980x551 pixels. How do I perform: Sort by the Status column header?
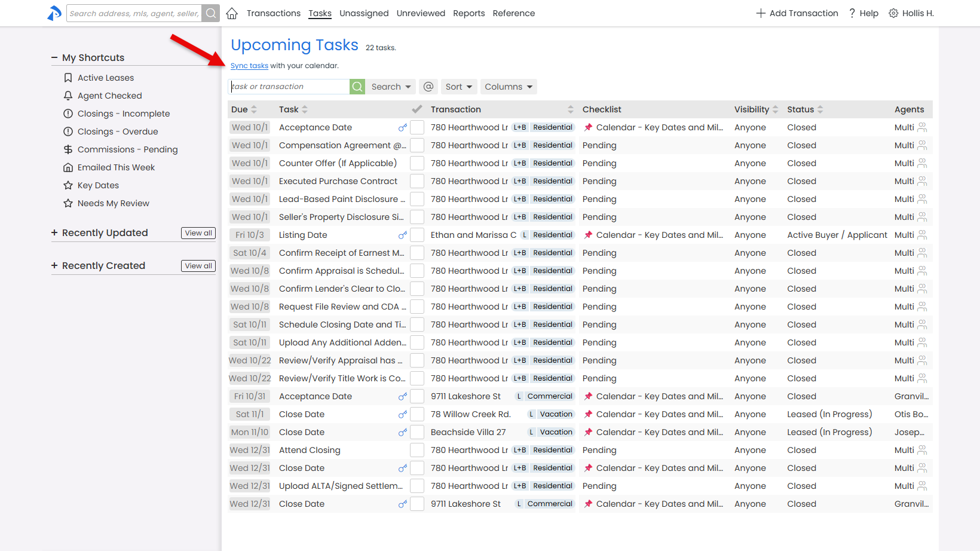(805, 109)
